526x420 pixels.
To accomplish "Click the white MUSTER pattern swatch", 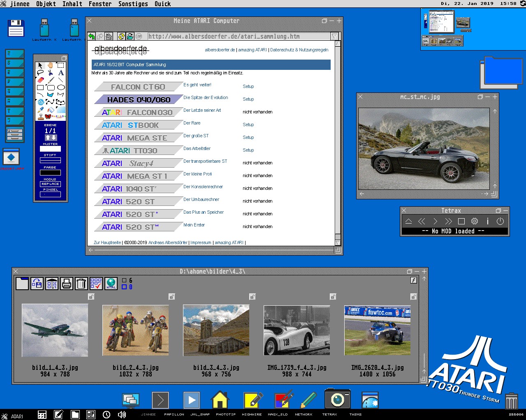I will point(50,149).
